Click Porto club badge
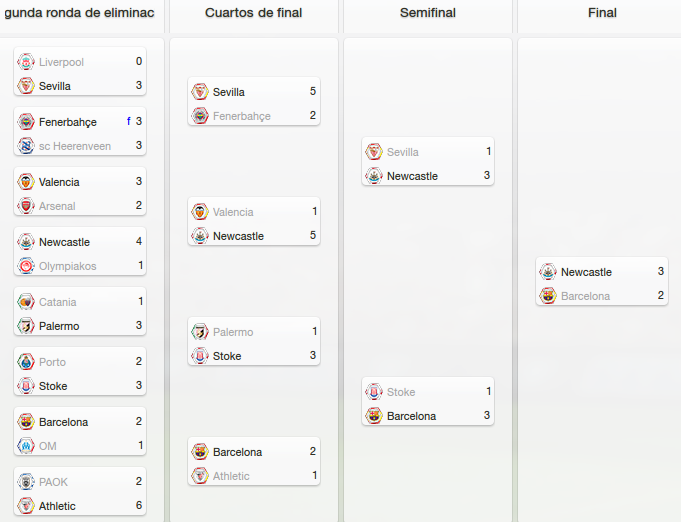The image size is (681, 522). [x=26, y=362]
